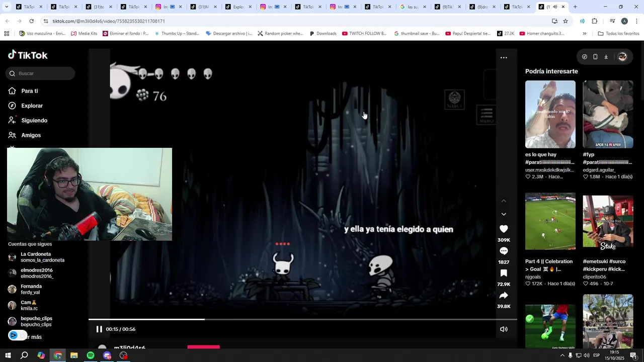Image resolution: width=644 pixels, height=362 pixels.
Task: Reload the page
Action: [31, 21]
